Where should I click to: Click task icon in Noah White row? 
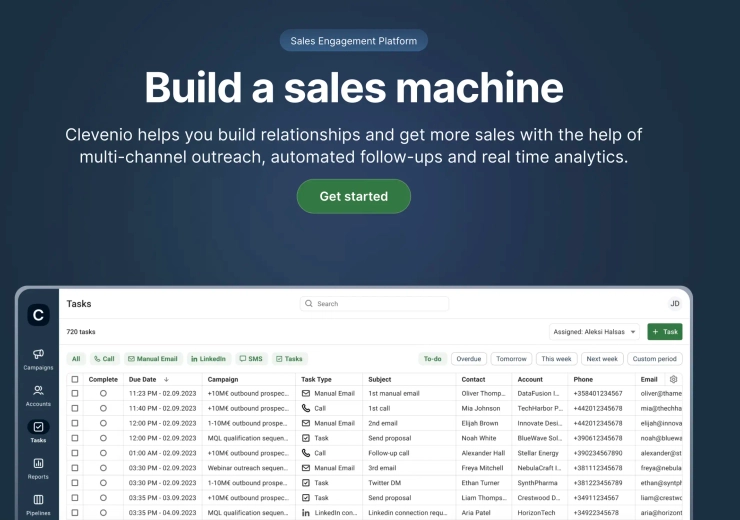click(306, 438)
